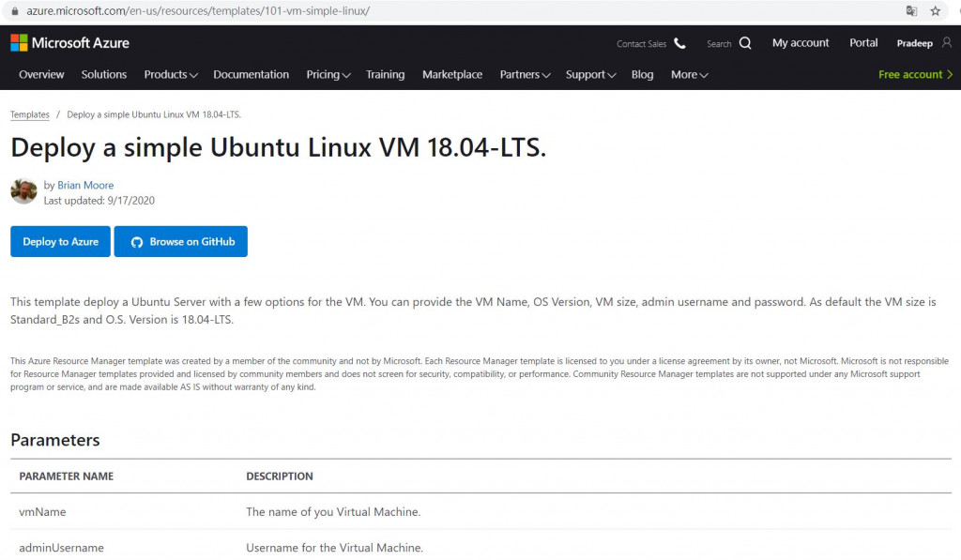The height and width of the screenshot is (560, 961).
Task: Click the Parameters section heading
Action: click(55, 440)
